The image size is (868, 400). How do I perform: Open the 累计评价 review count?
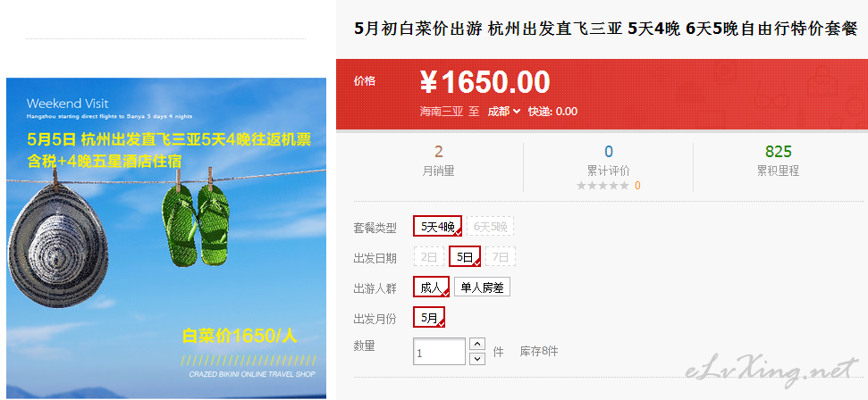[609, 152]
